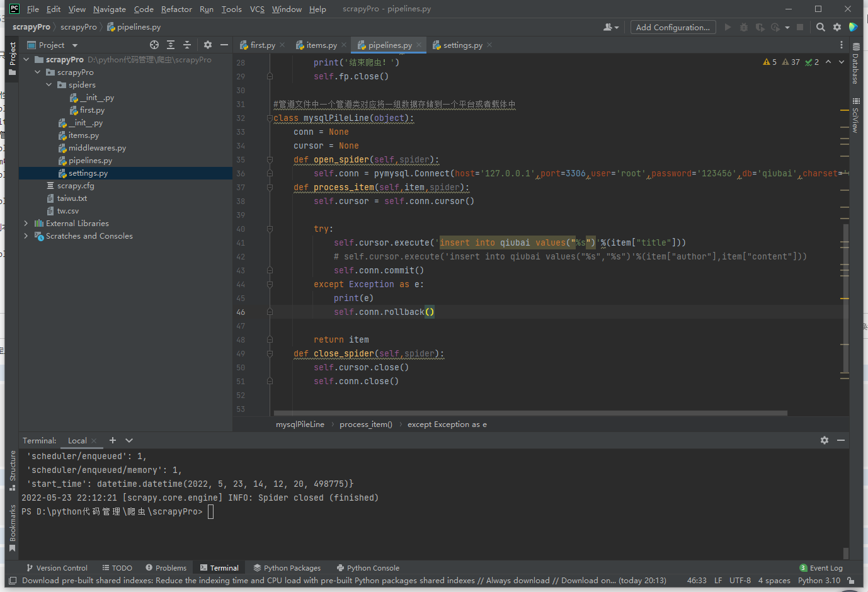Open Project panel options gear
The width and height of the screenshot is (868, 592).
(x=208, y=45)
